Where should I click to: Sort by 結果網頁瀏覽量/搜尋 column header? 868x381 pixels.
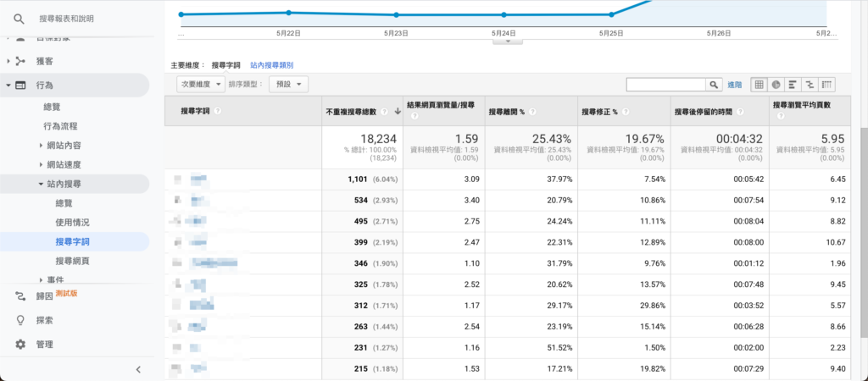pos(440,104)
